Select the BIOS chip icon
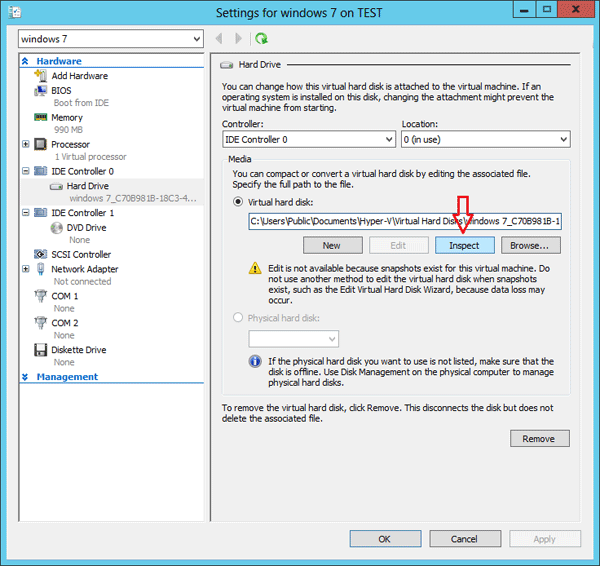 [41, 90]
